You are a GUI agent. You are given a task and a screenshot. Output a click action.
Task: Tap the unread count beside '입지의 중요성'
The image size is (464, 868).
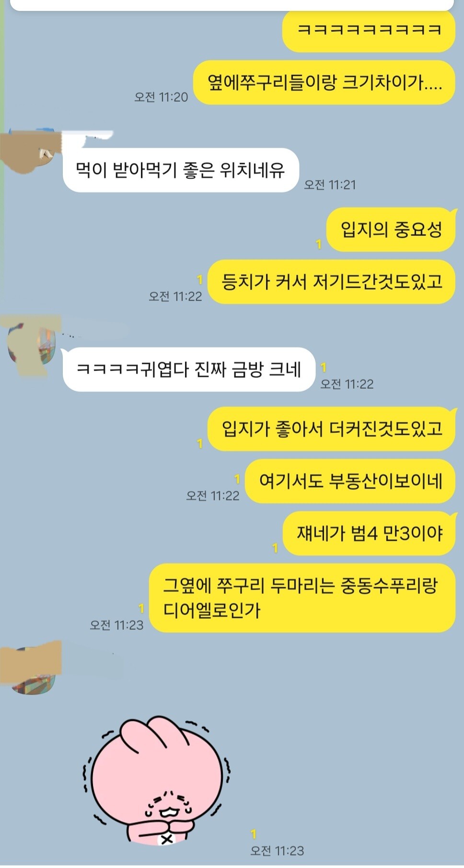point(318,244)
